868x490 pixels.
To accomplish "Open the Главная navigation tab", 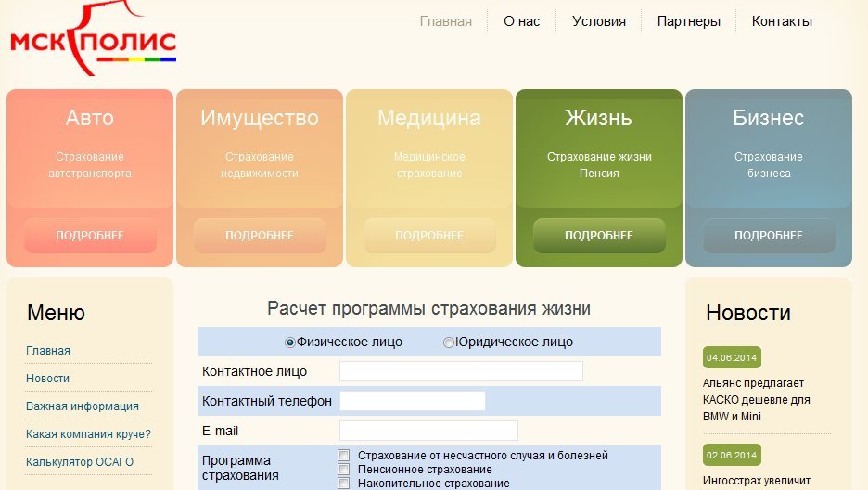I will coord(445,21).
